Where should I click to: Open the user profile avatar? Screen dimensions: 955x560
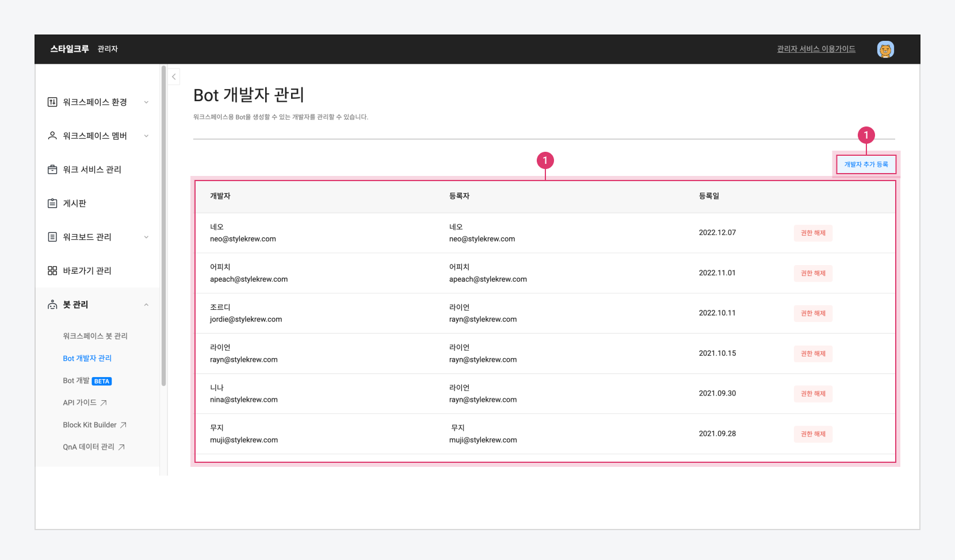[x=885, y=49]
